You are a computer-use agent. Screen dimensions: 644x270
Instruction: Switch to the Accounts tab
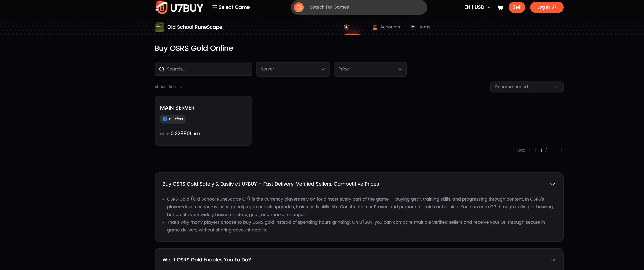click(387, 27)
